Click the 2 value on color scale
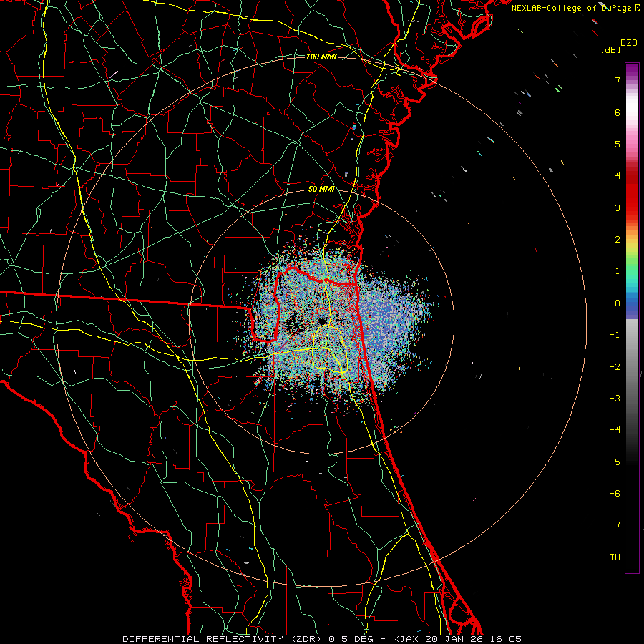 click(x=618, y=240)
